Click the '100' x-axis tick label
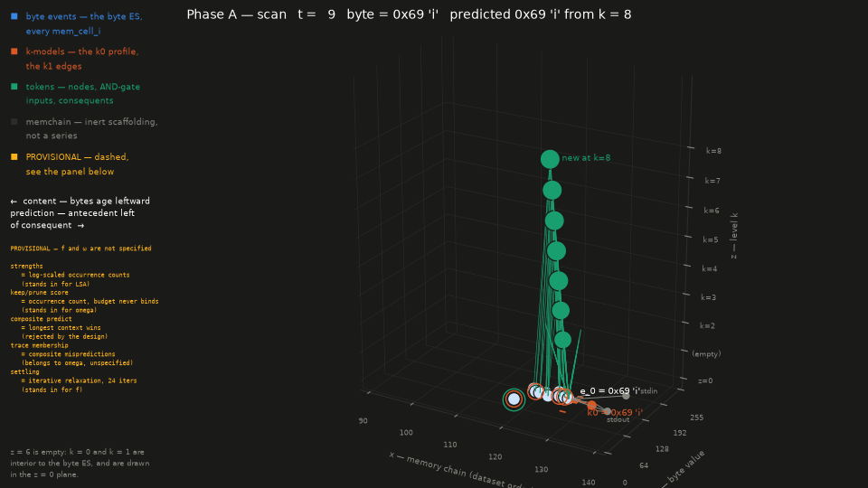 tap(406, 433)
